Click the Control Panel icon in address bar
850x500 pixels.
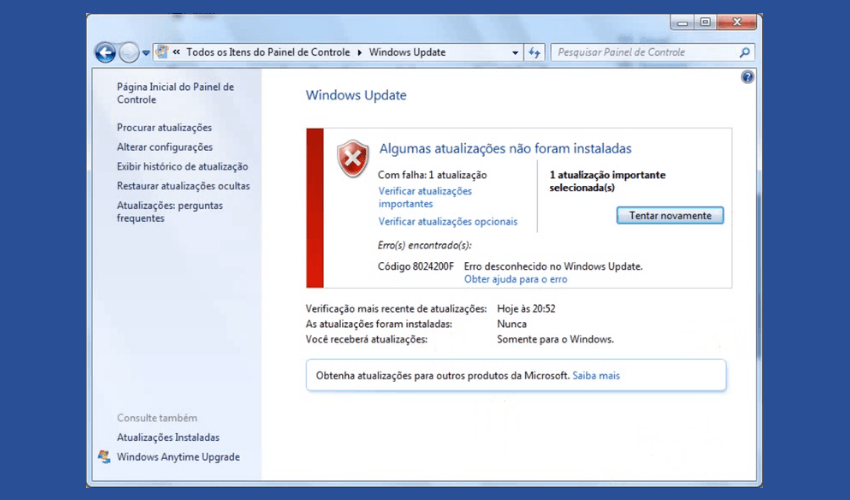click(x=162, y=52)
